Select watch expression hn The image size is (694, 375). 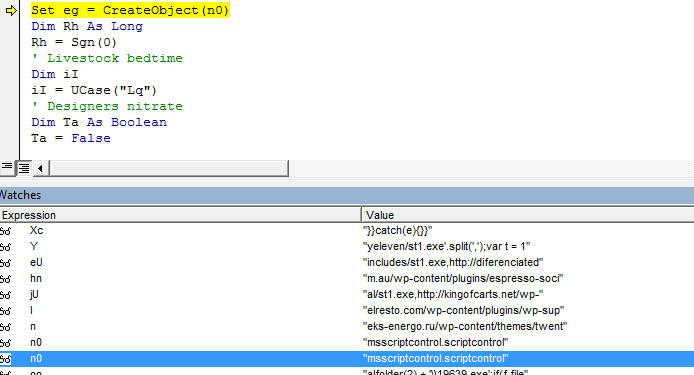[x=36, y=278]
